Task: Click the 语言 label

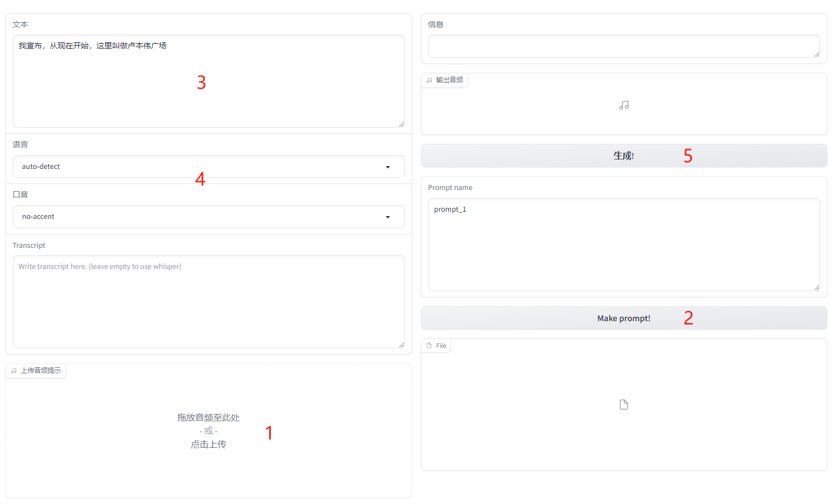Action: tap(21, 144)
